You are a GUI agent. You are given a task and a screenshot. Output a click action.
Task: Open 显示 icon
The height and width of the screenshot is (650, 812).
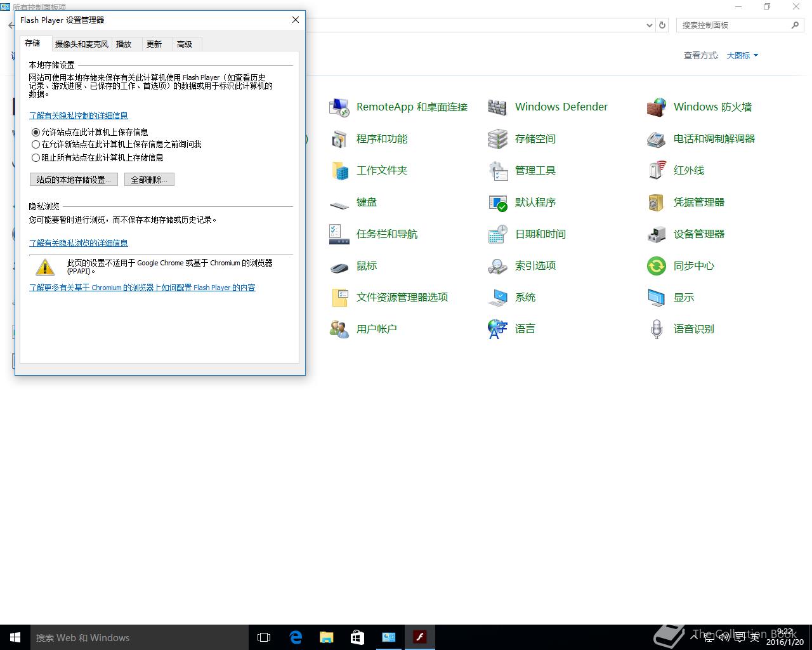pyautogui.click(x=657, y=298)
